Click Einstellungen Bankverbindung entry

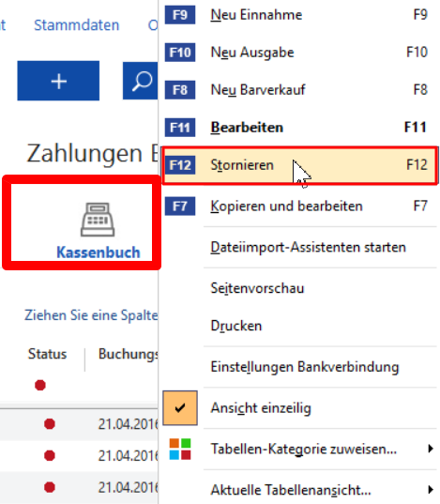(305, 367)
